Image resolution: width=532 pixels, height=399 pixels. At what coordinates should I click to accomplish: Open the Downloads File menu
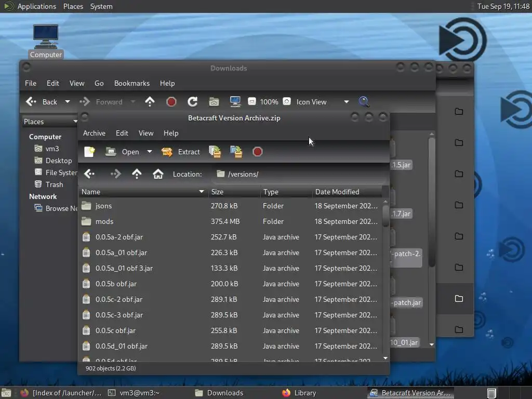(x=31, y=84)
